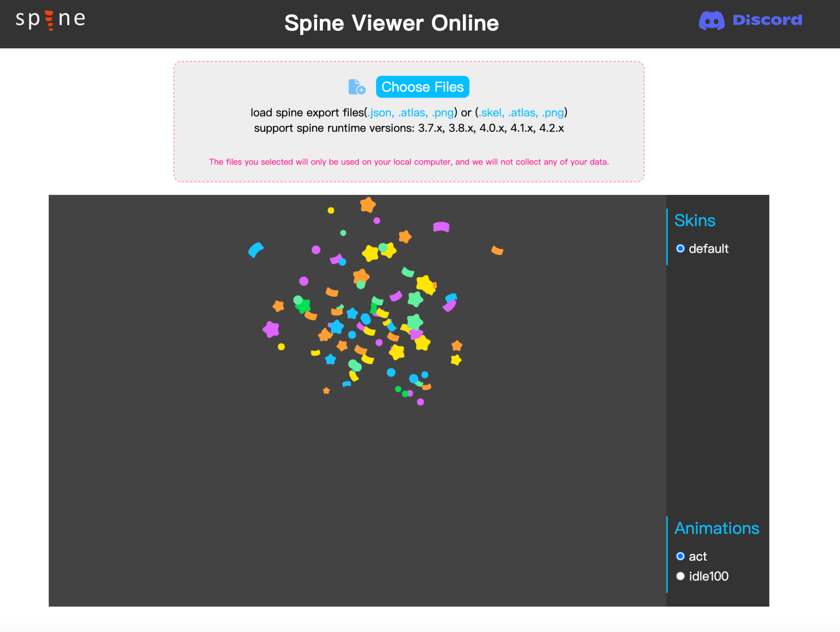Click the file upload icon
This screenshot has height=632, width=840.
click(357, 87)
